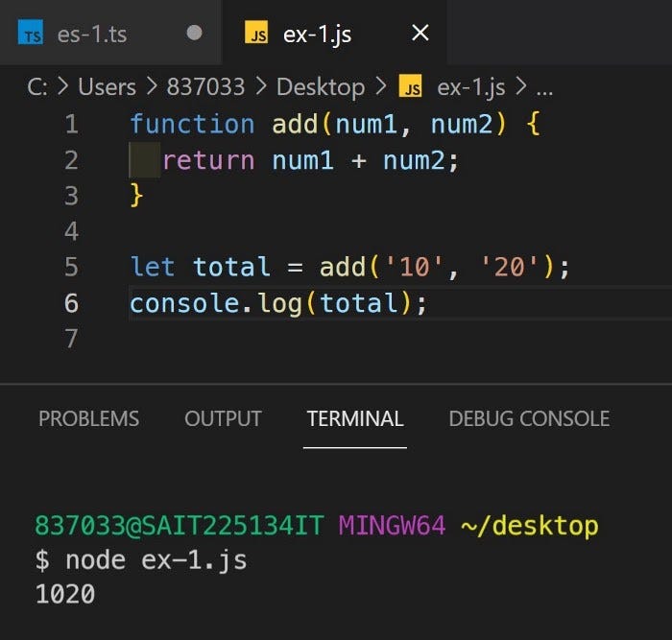Image resolution: width=672 pixels, height=640 pixels.
Task: Switch to the DEBUG CONSOLE tab
Action: point(529,419)
